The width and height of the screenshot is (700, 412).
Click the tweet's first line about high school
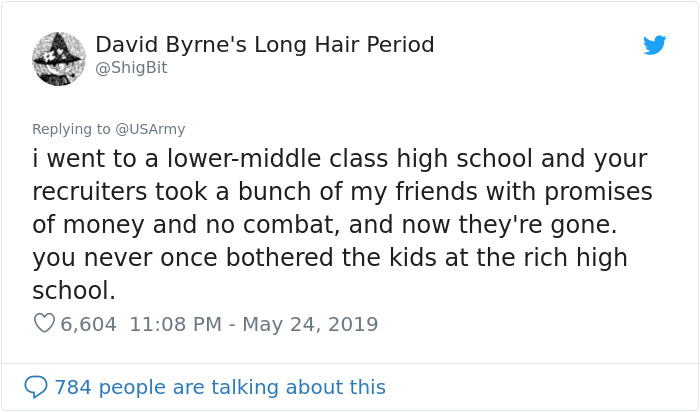pyautogui.click(x=340, y=159)
